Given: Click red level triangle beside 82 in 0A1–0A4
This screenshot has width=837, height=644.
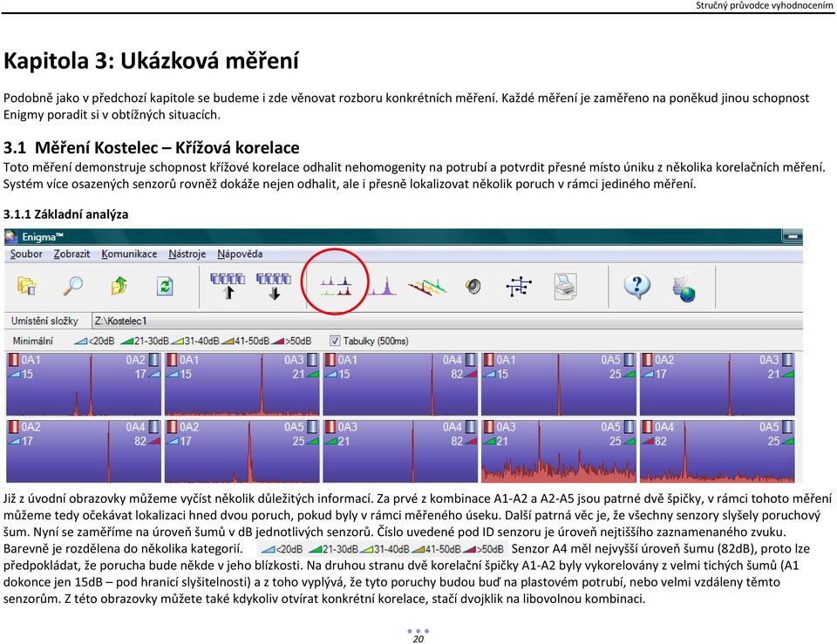Looking at the screenshot, I should (x=470, y=375).
